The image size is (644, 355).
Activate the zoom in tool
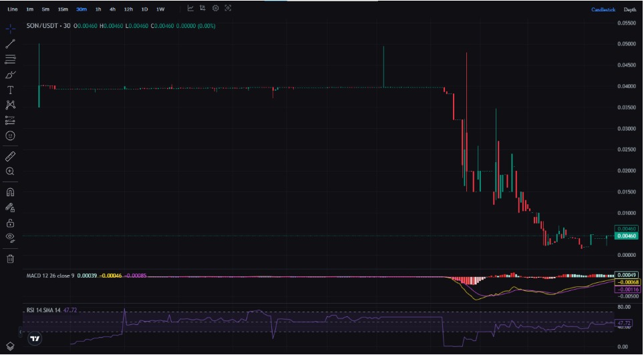click(10, 171)
